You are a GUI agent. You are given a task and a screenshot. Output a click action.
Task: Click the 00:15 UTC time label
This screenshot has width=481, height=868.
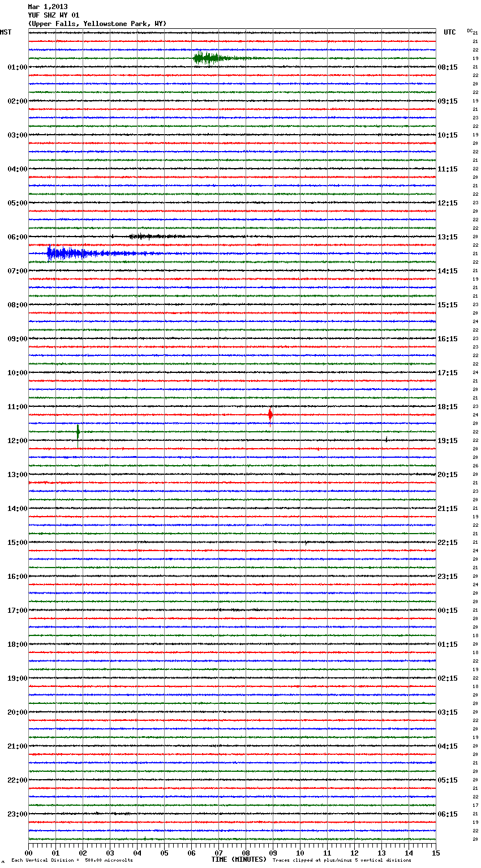pos(448,611)
